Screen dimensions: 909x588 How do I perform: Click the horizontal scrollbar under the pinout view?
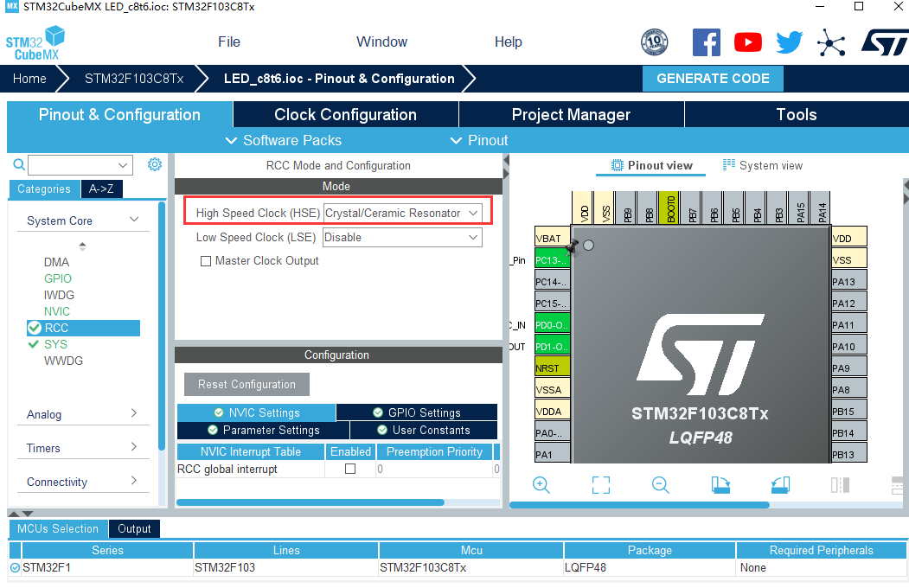click(640, 504)
